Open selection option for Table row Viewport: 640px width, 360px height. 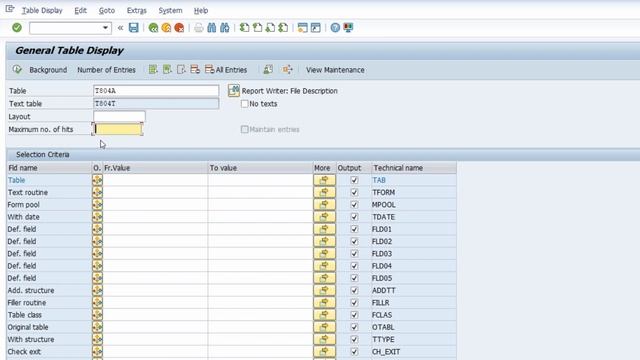tap(97, 180)
